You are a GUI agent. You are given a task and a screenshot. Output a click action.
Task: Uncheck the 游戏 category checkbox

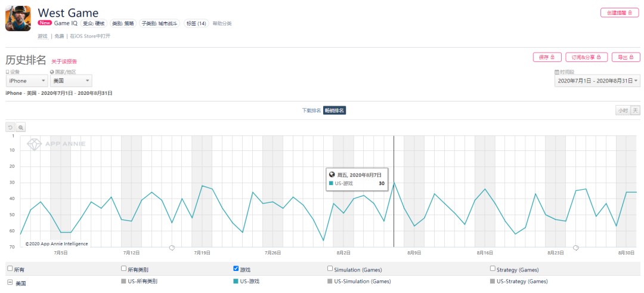click(236, 269)
